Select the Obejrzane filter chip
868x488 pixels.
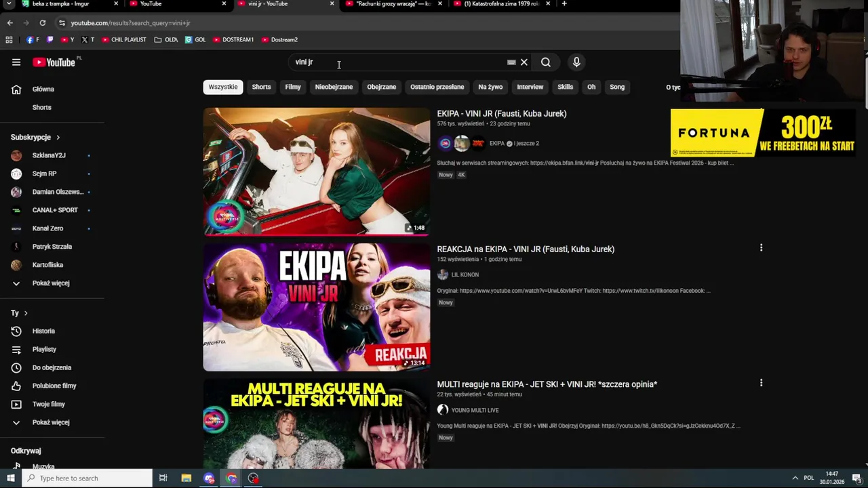coord(381,87)
